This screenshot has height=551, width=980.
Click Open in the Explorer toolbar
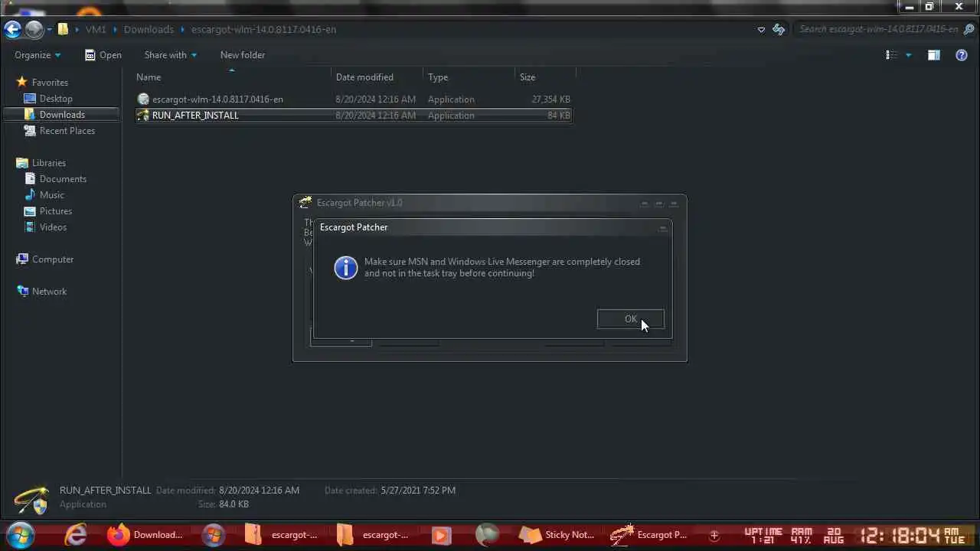pyautogui.click(x=103, y=55)
